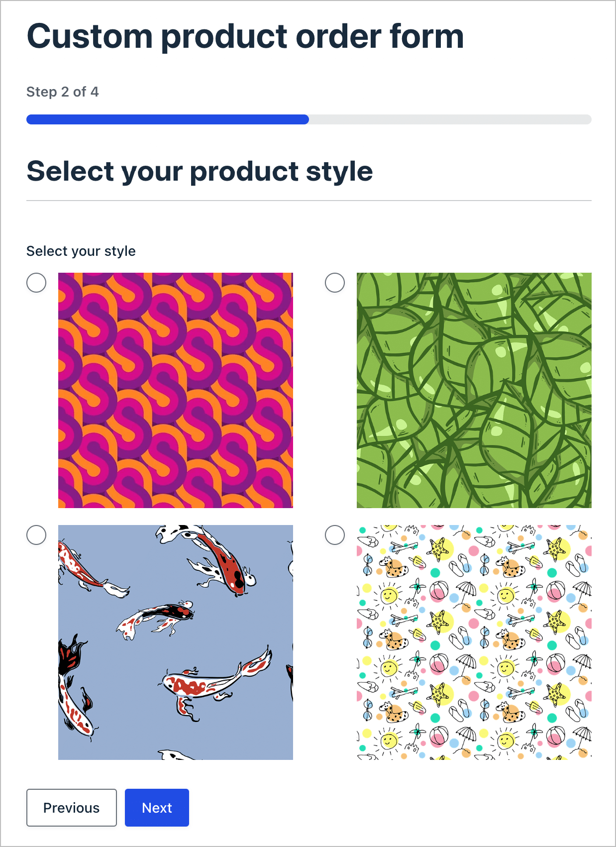
Task: Click the "Select your product style" heading
Action: tap(200, 171)
